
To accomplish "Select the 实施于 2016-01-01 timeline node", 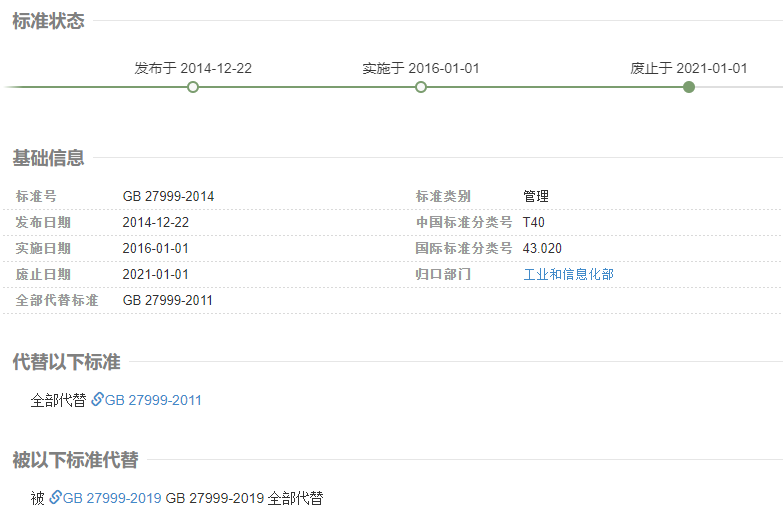I will pos(421,87).
